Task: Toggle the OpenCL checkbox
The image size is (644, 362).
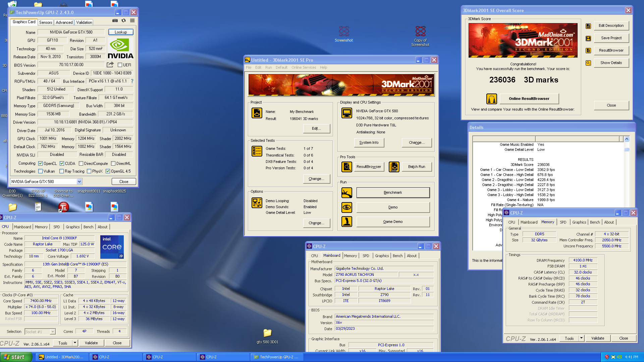Action: pos(40,164)
